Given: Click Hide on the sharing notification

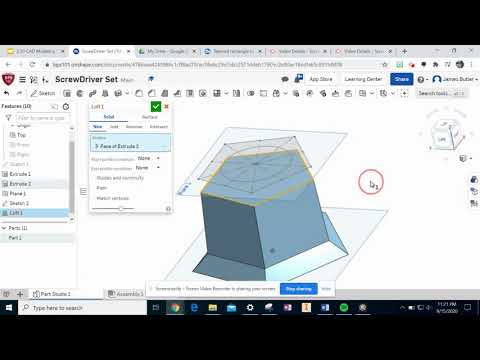Looking at the screenshot, I should point(326,289).
